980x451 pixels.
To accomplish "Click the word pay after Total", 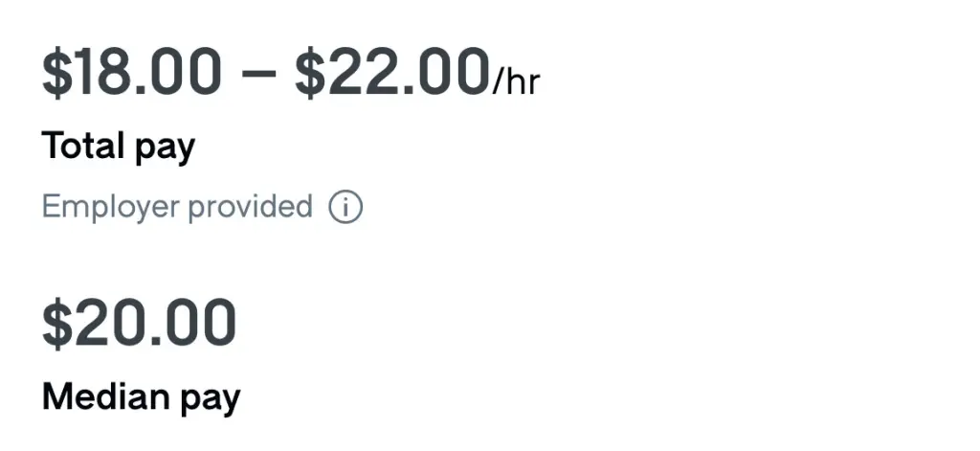I will (x=165, y=150).
